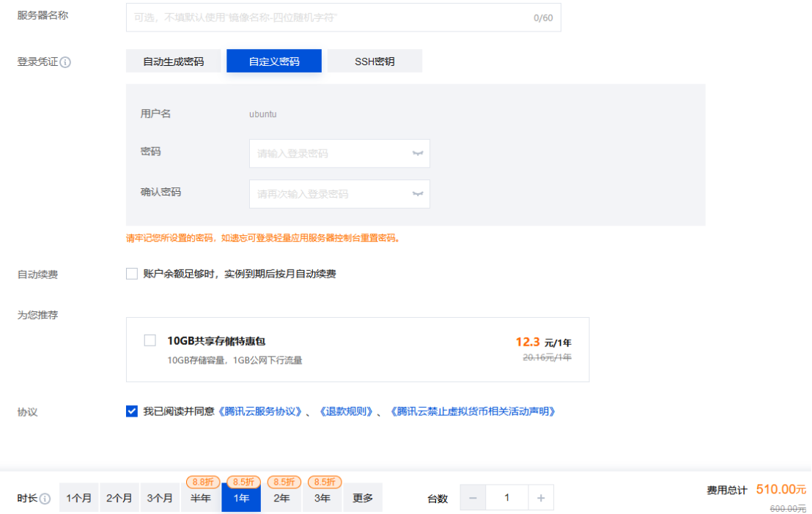This screenshot has height=514, width=812.
Task: Click the strikethrough price 20.16元/1年
Action: coord(547,357)
